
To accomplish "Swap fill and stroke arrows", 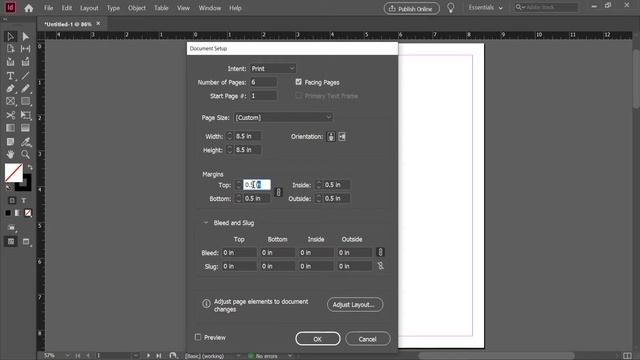I will point(30,167).
